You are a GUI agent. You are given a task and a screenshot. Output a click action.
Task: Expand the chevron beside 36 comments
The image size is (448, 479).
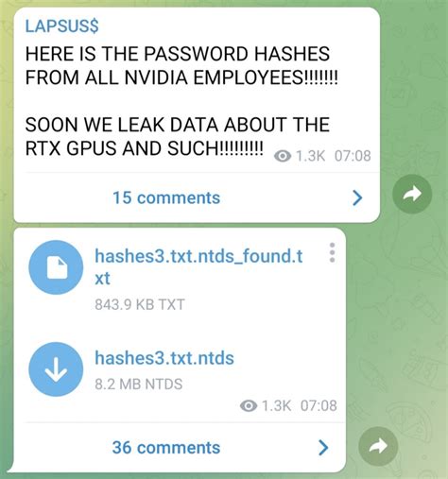tap(323, 448)
